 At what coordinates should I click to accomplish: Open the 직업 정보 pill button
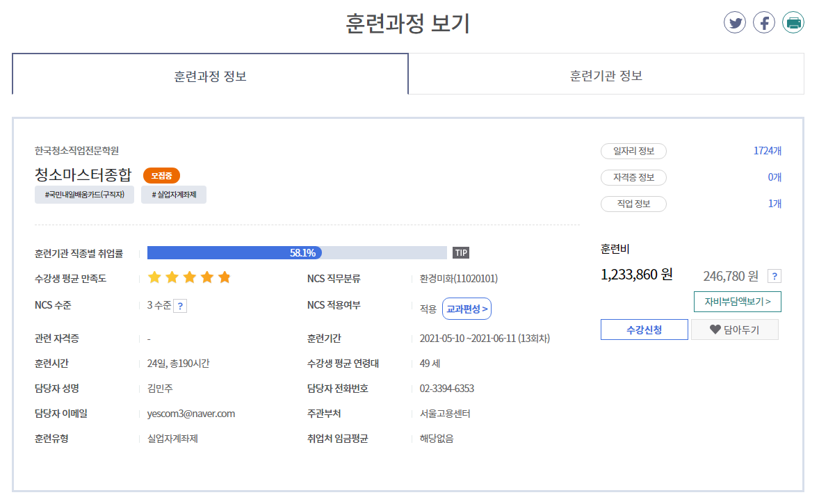click(x=633, y=204)
